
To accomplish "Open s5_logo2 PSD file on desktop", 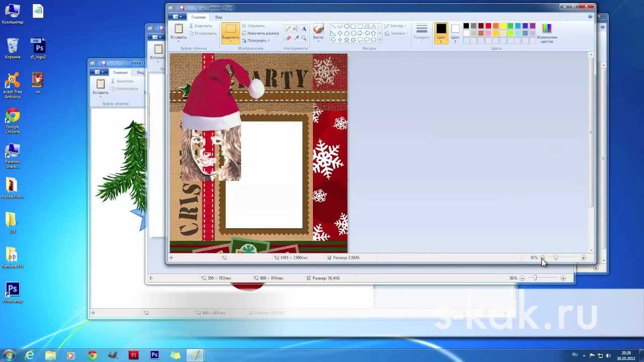I will (38, 49).
